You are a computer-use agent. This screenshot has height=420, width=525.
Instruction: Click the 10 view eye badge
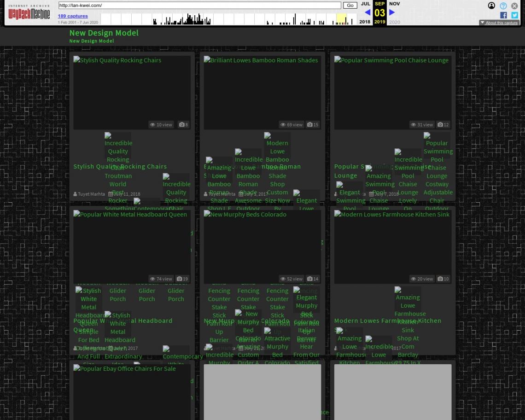(161, 125)
